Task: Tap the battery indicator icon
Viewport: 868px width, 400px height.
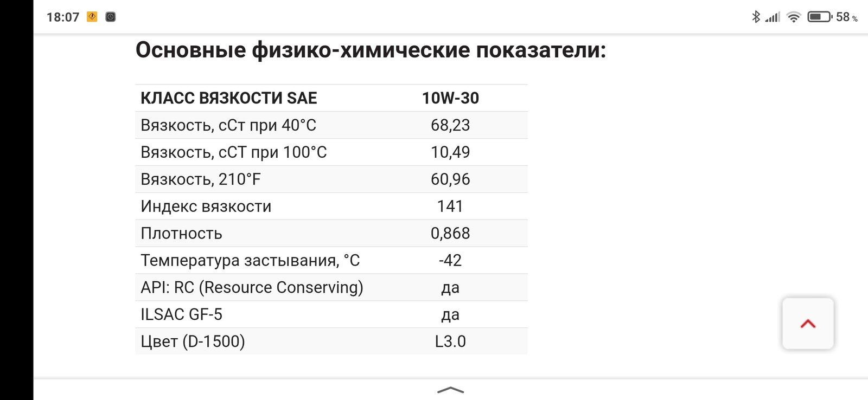Action: tap(820, 17)
